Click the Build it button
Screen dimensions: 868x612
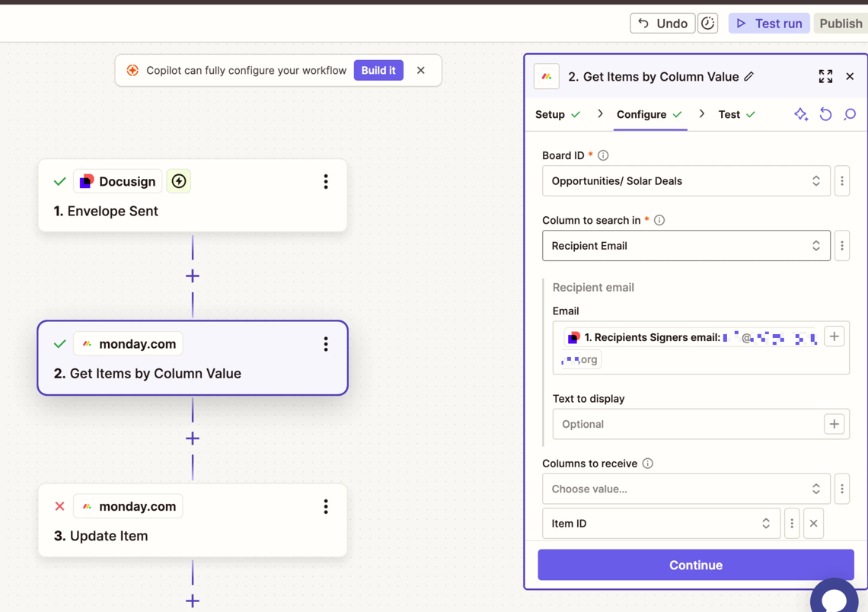click(378, 70)
